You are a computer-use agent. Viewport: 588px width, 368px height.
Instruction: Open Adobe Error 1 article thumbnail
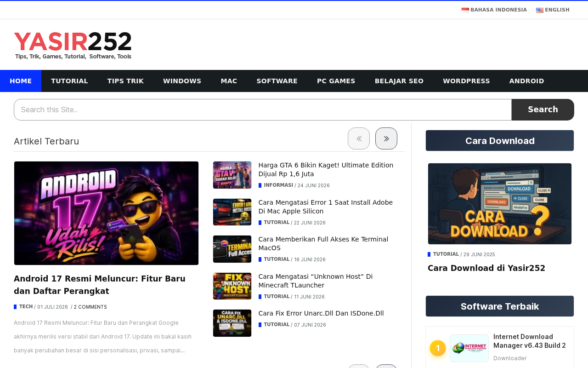click(232, 212)
